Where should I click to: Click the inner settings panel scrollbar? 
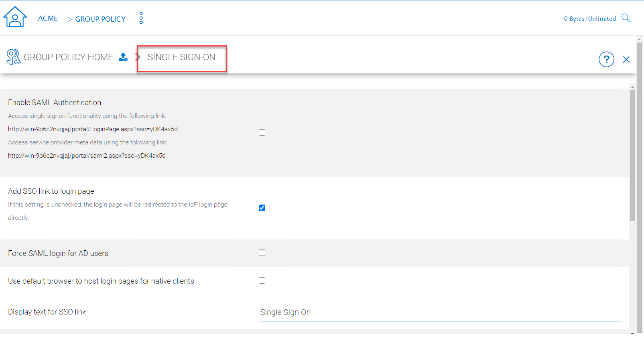point(632,156)
